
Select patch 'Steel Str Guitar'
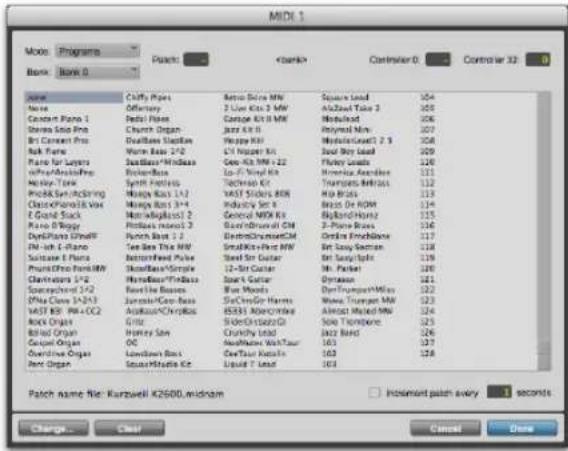252,258
